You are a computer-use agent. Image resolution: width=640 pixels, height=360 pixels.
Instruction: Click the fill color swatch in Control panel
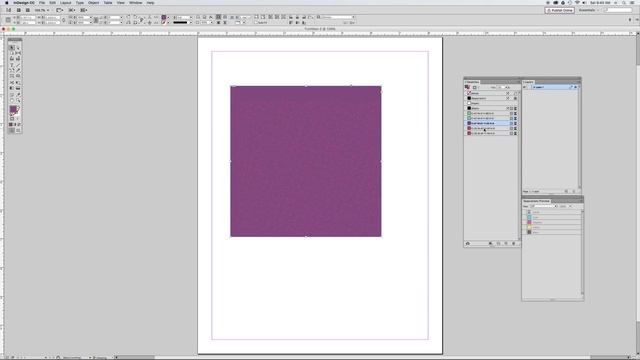click(x=164, y=17)
